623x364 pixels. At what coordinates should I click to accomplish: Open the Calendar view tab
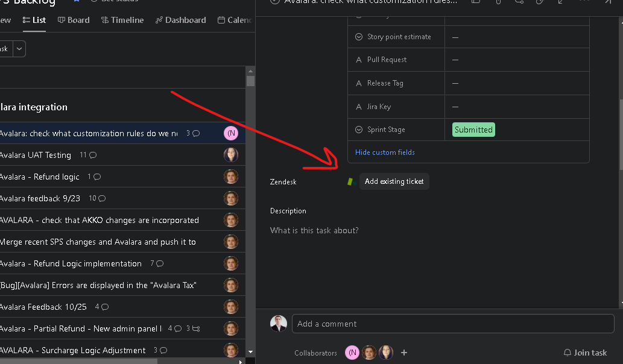(x=235, y=20)
